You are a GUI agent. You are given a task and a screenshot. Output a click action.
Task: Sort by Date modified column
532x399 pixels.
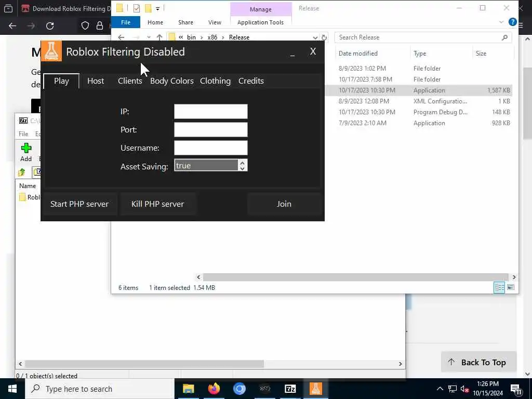click(x=358, y=54)
